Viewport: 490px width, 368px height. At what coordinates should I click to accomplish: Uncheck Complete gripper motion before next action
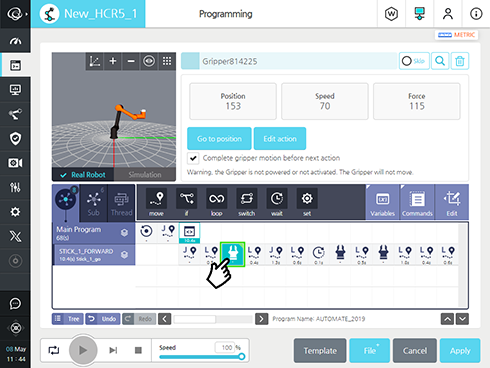pos(193,158)
